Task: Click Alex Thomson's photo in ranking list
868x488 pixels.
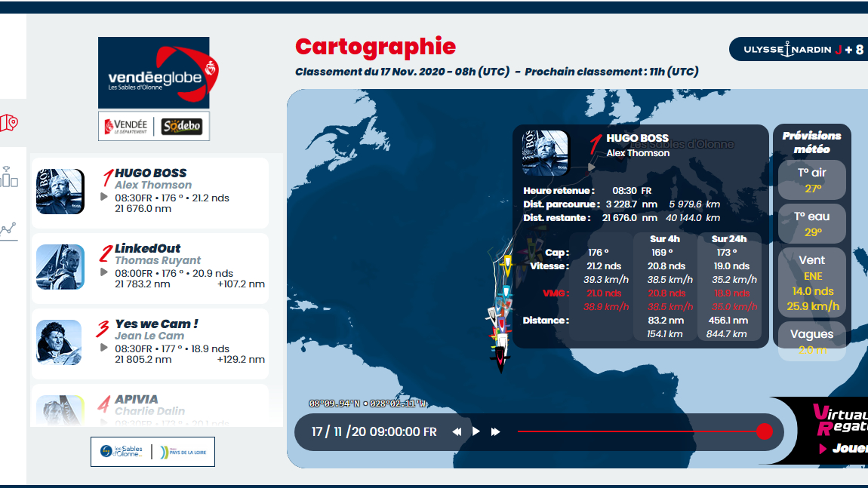Action: point(60,192)
